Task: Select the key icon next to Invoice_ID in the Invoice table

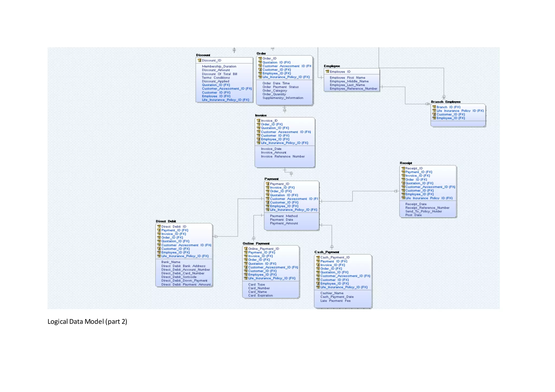Action: (259, 120)
